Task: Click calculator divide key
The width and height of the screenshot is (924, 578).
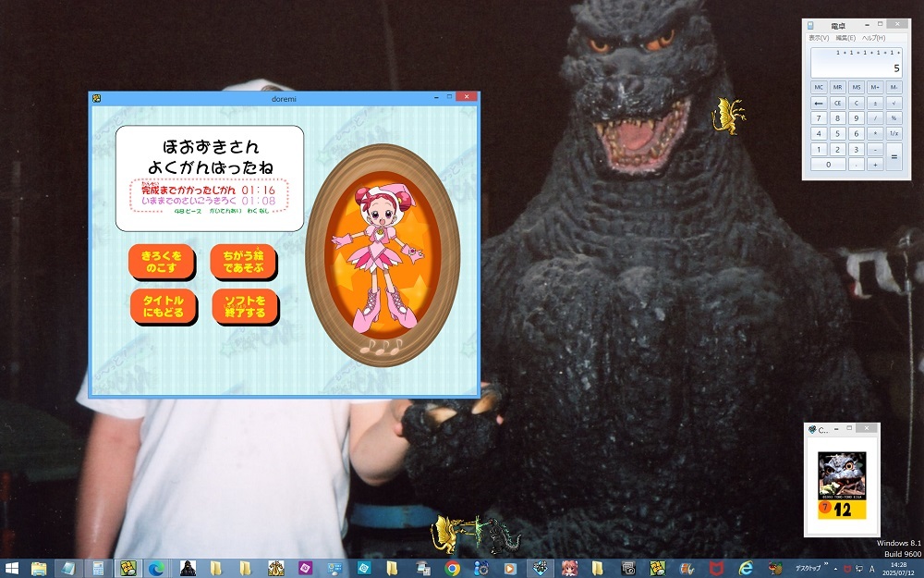Action: (x=875, y=118)
